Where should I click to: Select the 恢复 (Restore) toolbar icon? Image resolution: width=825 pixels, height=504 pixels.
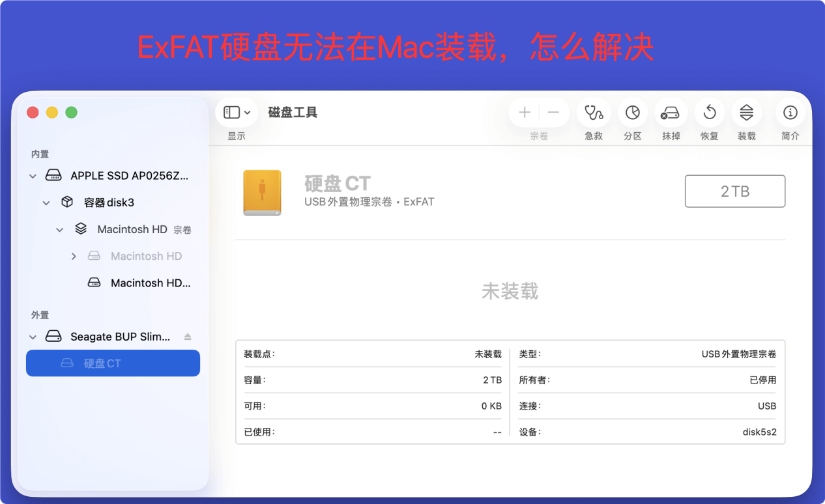click(708, 112)
